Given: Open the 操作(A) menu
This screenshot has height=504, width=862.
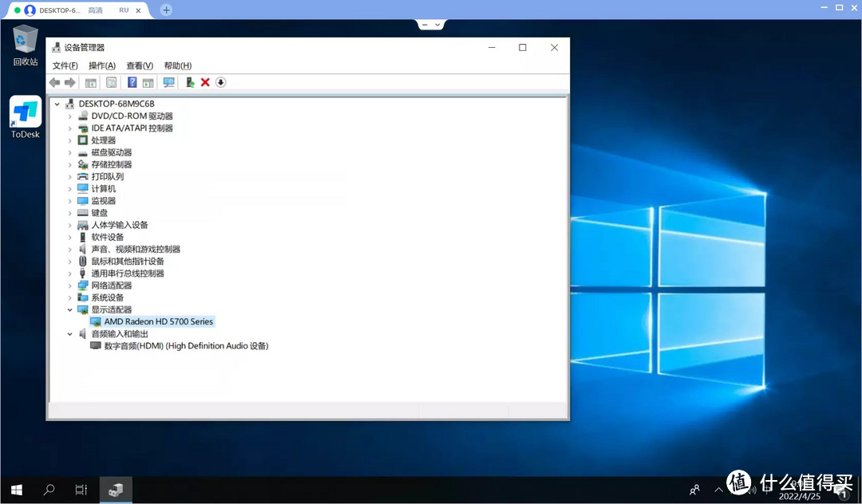Looking at the screenshot, I should (102, 65).
